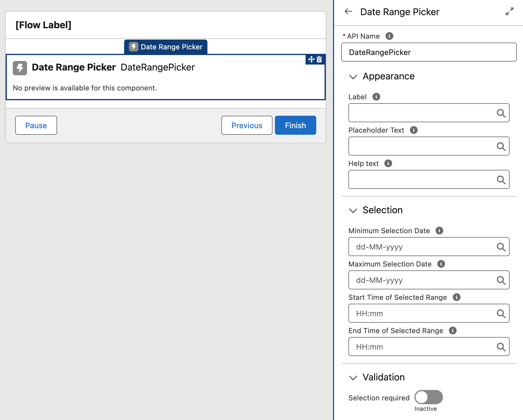Image resolution: width=523 pixels, height=420 pixels.
Task: Click the back arrow in panel header
Action: coord(348,12)
